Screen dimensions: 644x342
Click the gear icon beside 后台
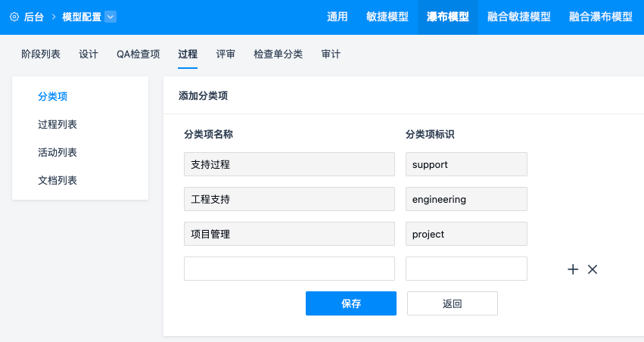(14, 17)
